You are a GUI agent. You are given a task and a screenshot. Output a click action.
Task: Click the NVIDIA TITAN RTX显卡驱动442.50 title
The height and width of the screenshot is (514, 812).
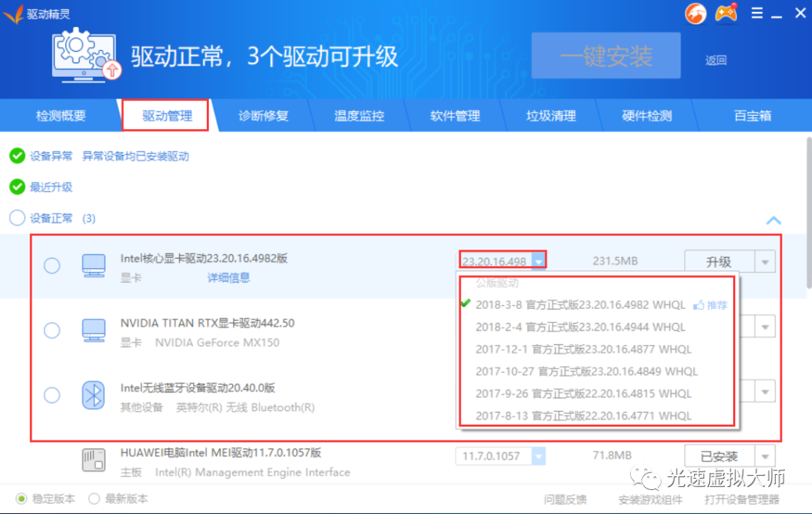(208, 323)
